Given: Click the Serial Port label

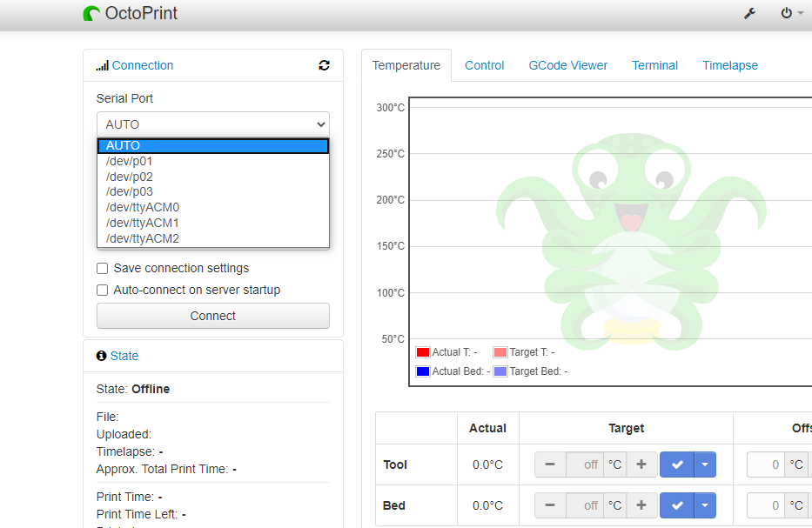Looking at the screenshot, I should [x=124, y=98].
